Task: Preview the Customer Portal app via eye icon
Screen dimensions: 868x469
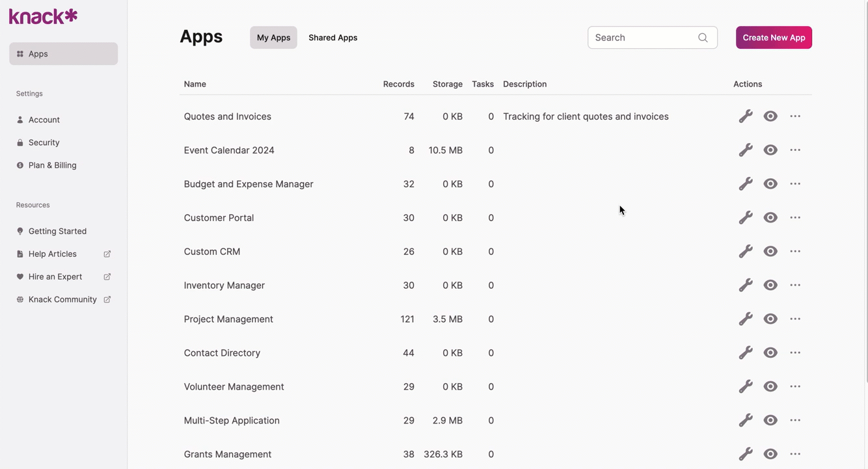Action: 770,217
